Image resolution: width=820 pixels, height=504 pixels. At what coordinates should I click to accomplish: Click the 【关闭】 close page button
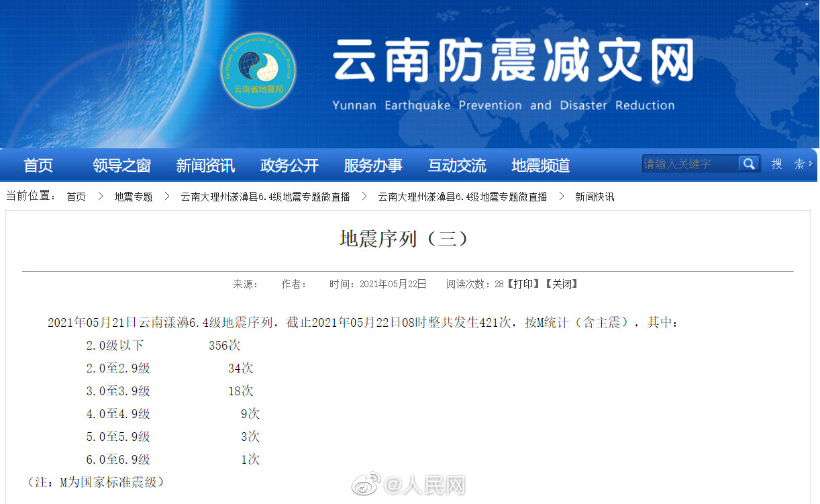(561, 284)
